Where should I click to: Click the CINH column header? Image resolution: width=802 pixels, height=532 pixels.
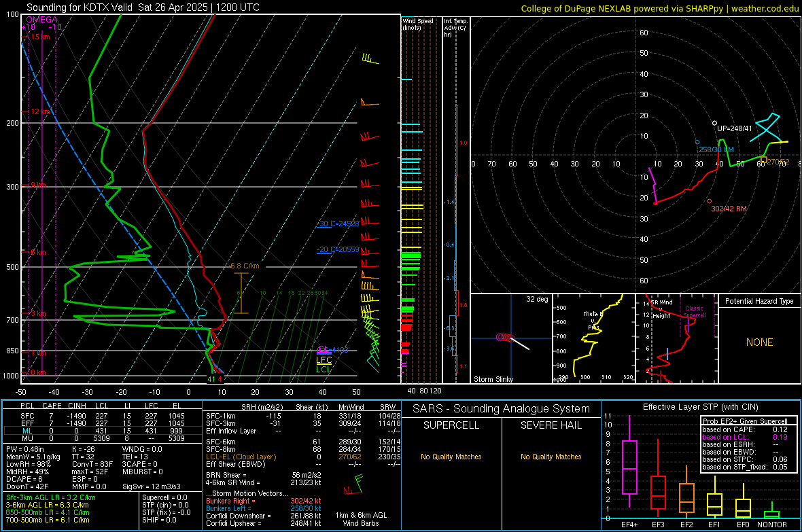[x=77, y=406]
